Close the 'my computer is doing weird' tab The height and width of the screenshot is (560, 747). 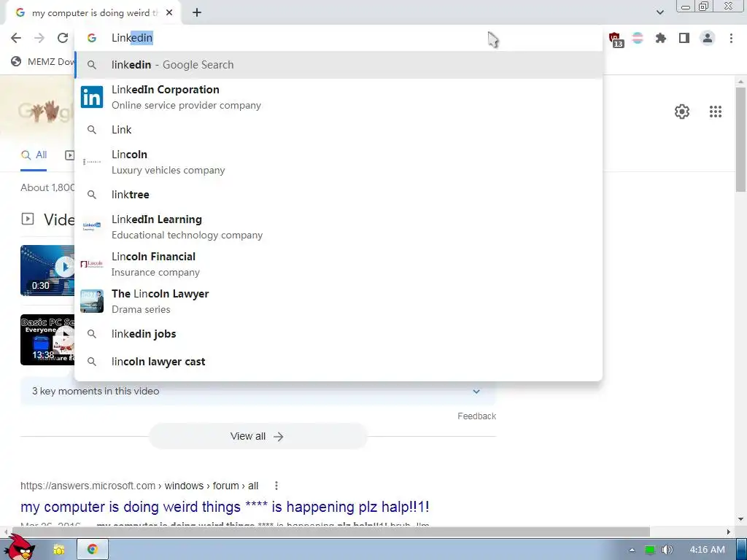(169, 13)
